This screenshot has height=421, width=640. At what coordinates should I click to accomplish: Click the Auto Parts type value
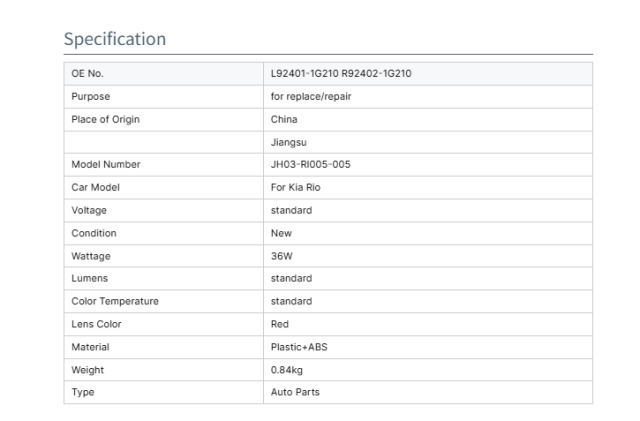[x=294, y=392]
